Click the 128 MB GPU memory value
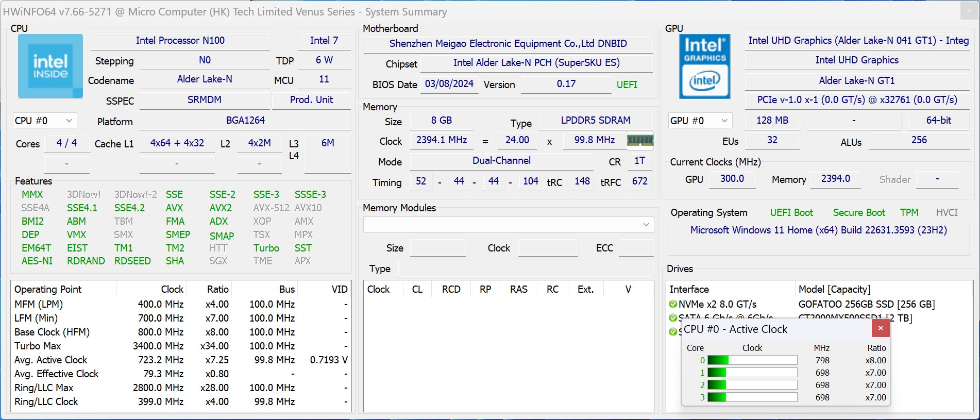 [772, 121]
